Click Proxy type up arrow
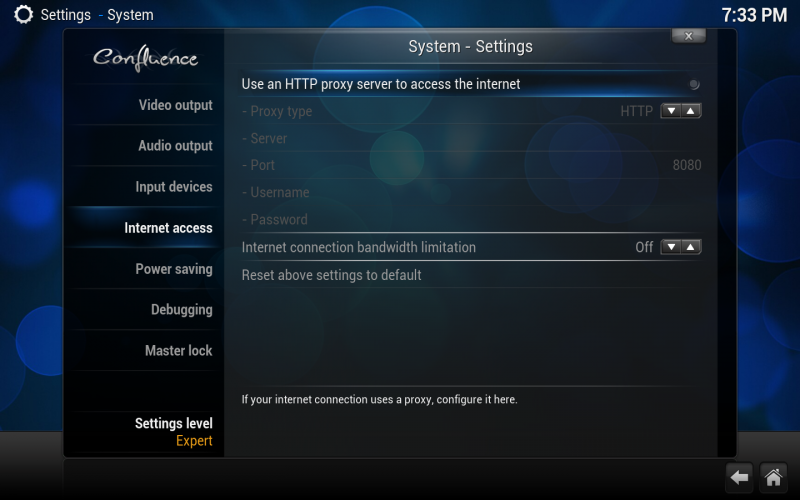Screen dimensions: 800x500 click(x=691, y=111)
